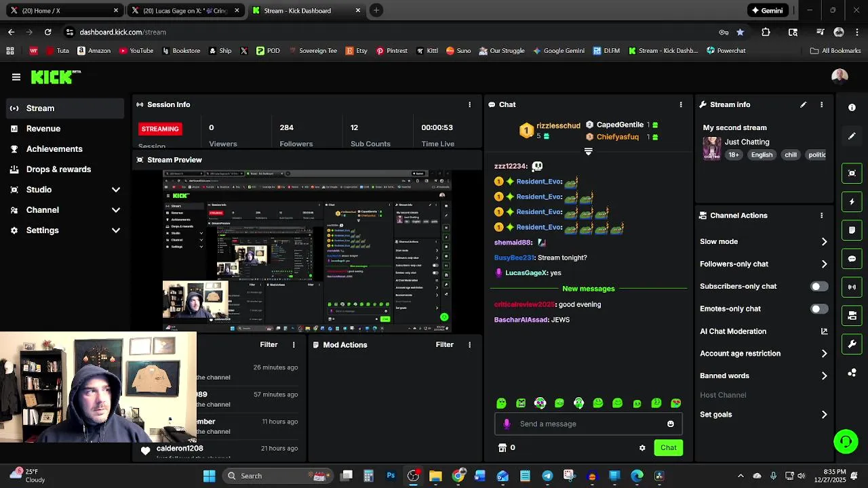
Task: Open the emoji picker in message box
Action: click(x=670, y=424)
